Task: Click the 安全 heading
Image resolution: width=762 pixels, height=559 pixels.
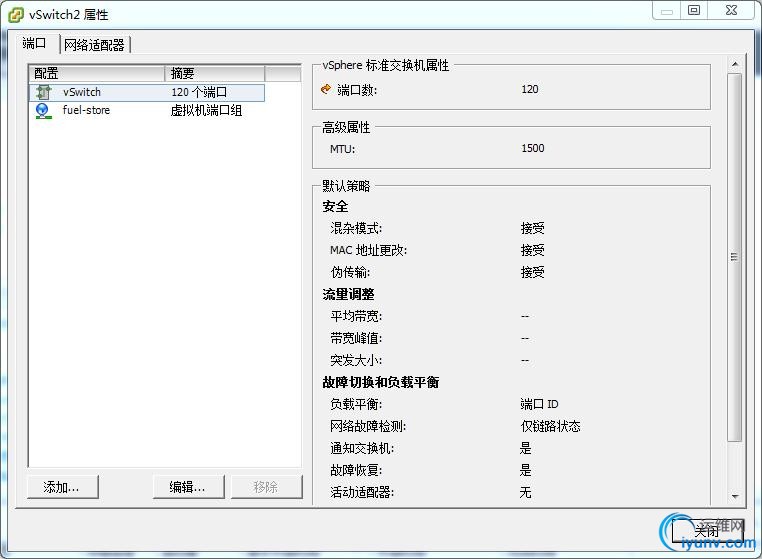Action: pos(335,207)
